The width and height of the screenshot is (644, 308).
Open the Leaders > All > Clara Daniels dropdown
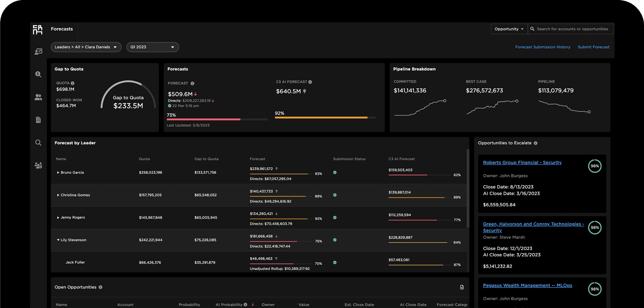pyautogui.click(x=86, y=47)
